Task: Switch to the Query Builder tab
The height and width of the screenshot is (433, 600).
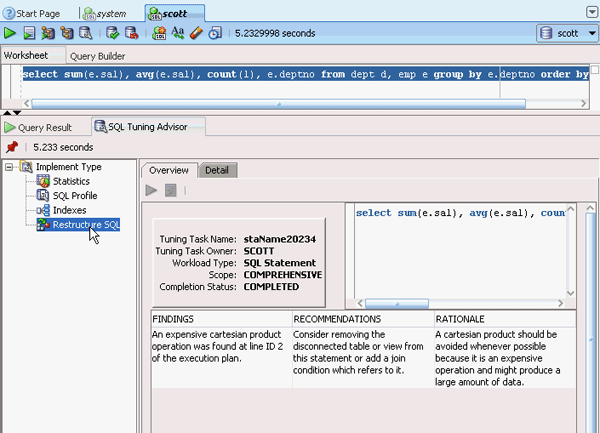Action: (x=98, y=56)
